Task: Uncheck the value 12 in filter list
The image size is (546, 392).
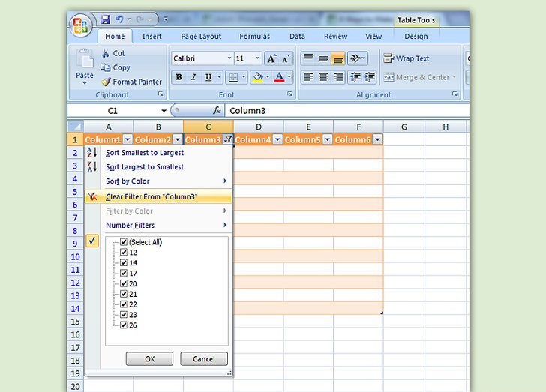Action: pyautogui.click(x=124, y=252)
